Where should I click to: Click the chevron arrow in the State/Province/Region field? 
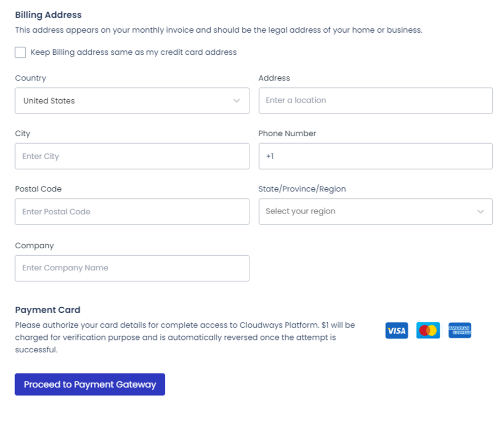click(480, 211)
